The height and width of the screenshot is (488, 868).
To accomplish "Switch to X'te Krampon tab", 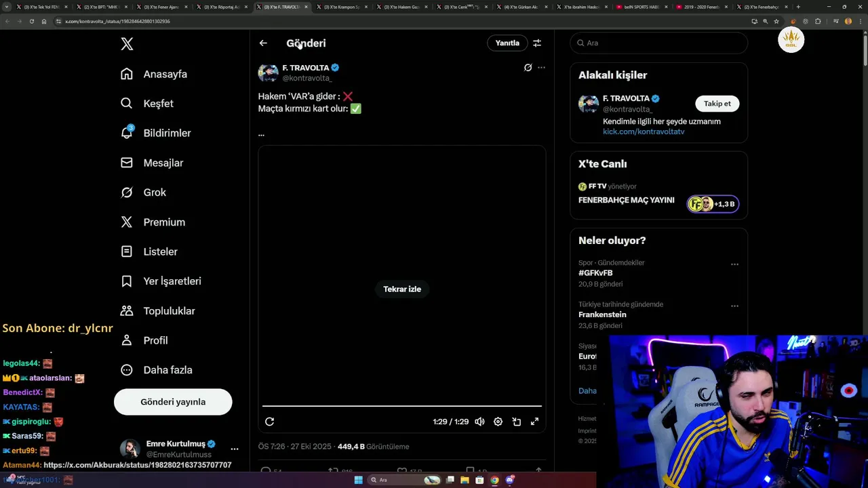I will (x=342, y=7).
